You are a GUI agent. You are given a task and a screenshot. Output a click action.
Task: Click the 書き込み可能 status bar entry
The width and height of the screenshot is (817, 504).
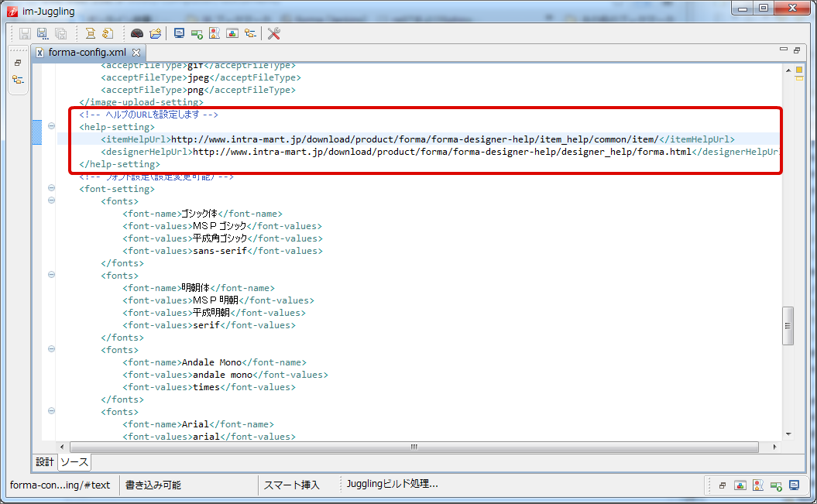tap(153, 485)
